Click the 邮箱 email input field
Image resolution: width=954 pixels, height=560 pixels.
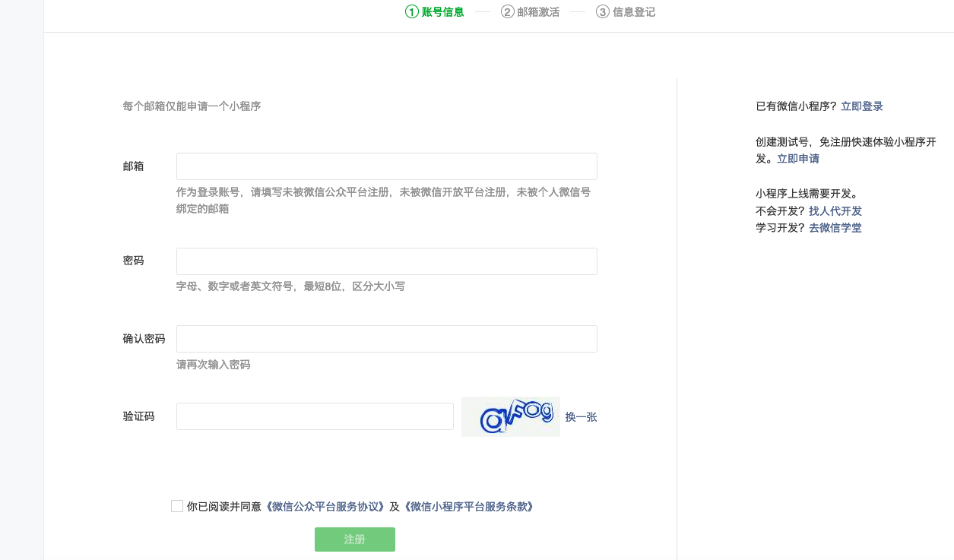(386, 166)
